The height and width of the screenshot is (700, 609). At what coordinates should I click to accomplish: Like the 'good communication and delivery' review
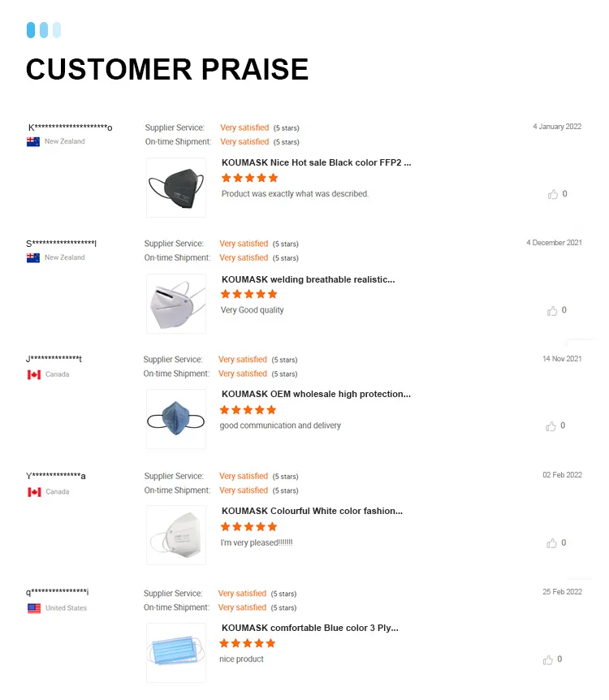pyautogui.click(x=551, y=426)
